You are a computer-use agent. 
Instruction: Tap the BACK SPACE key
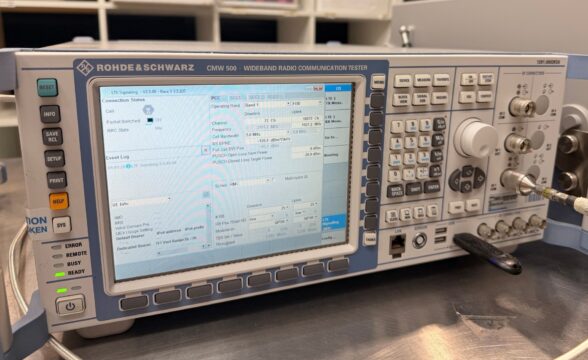click(x=395, y=191)
